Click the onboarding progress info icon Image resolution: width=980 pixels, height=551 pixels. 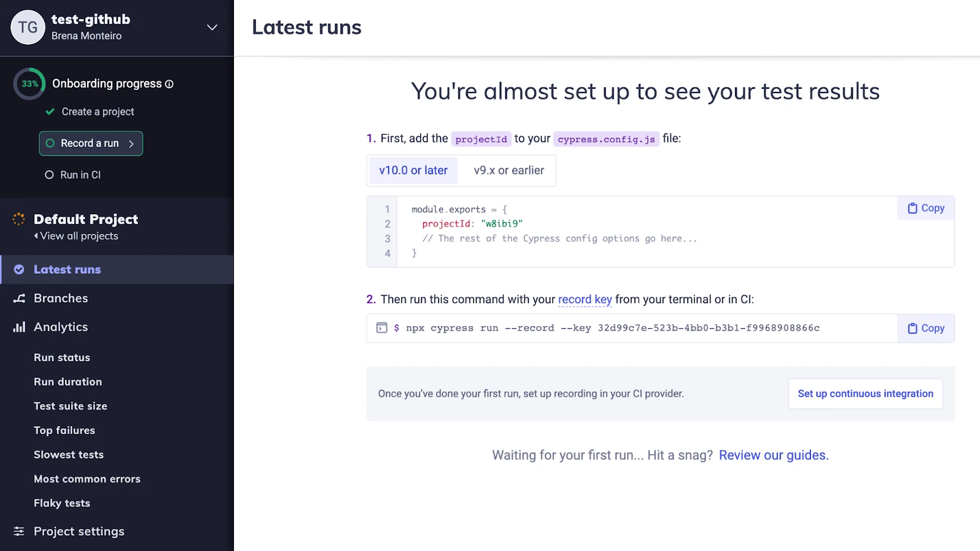click(170, 84)
